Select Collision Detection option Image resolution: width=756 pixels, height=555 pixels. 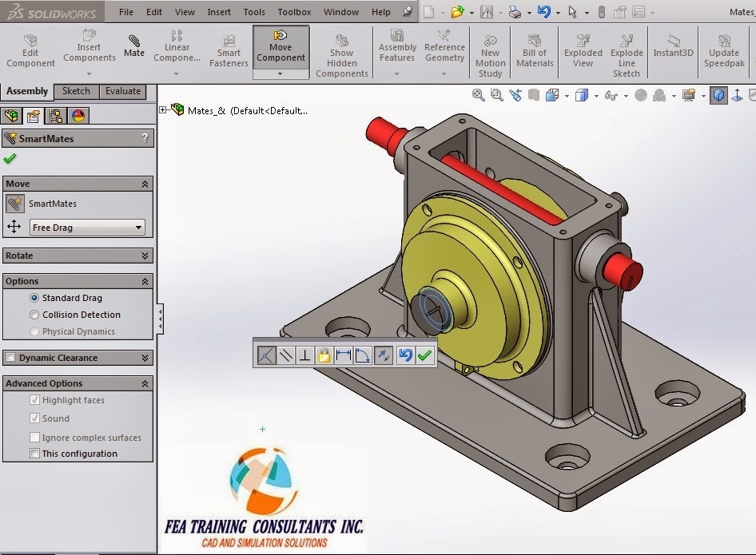coord(34,315)
